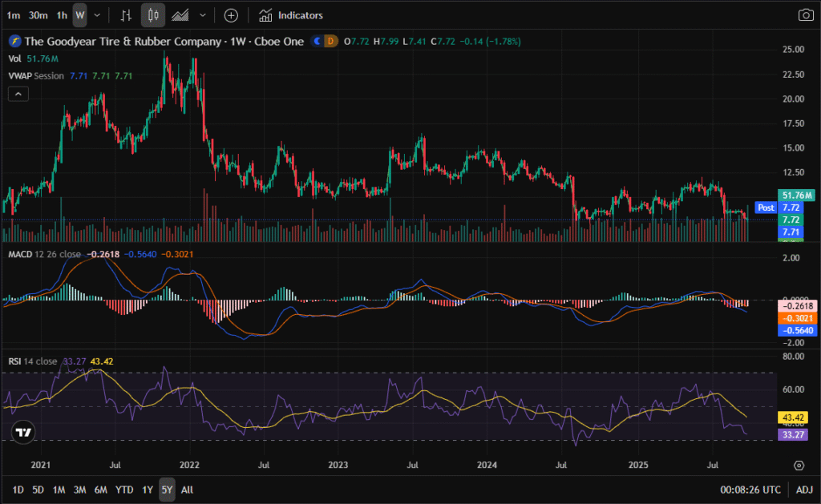Collapse the indicator legend with chevron
Screen dimensions: 821x504
18,94
